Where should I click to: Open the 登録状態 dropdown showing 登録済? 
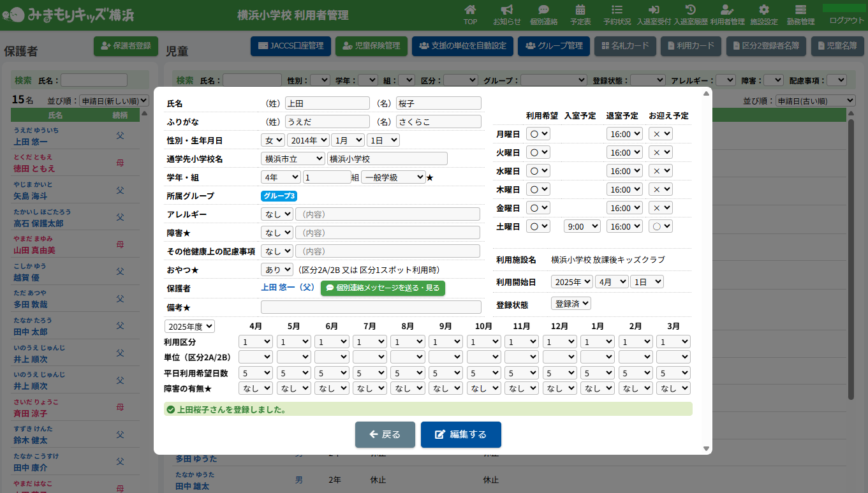pos(571,304)
